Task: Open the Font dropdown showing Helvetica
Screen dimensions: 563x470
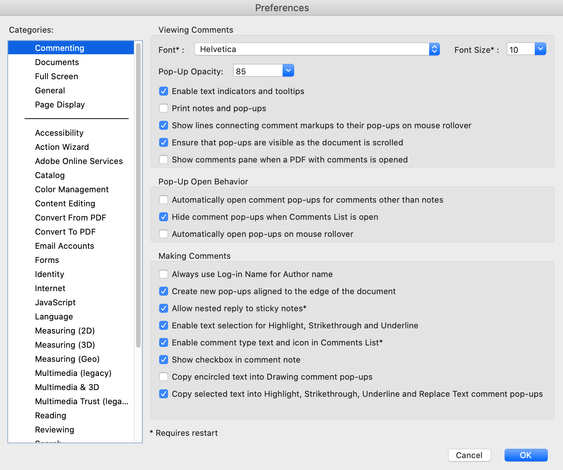Action: pyautogui.click(x=317, y=49)
